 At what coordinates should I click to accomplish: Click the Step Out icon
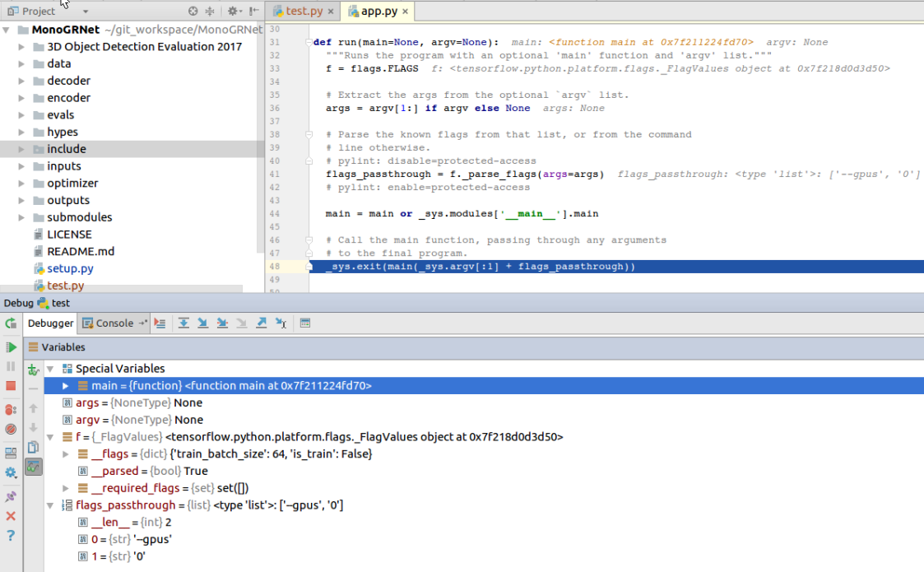[x=261, y=323]
